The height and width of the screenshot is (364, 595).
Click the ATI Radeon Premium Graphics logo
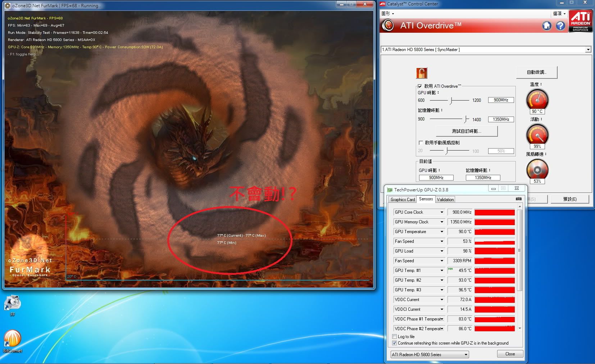coord(580,21)
